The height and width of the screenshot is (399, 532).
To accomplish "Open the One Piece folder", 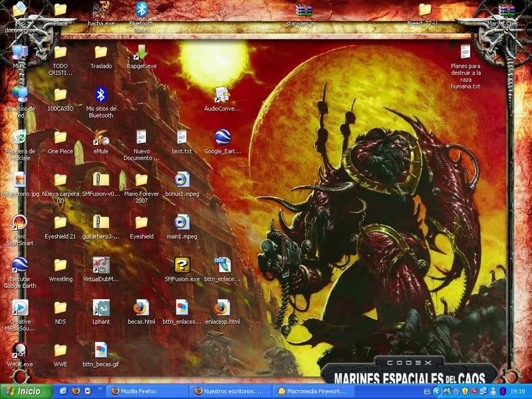I will pos(61,138).
